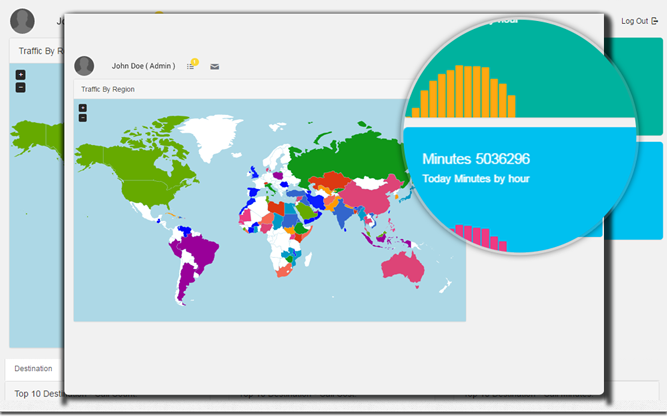The height and width of the screenshot is (420, 667).
Task: Click the John Doe ( Admin ) name
Action: (143, 66)
